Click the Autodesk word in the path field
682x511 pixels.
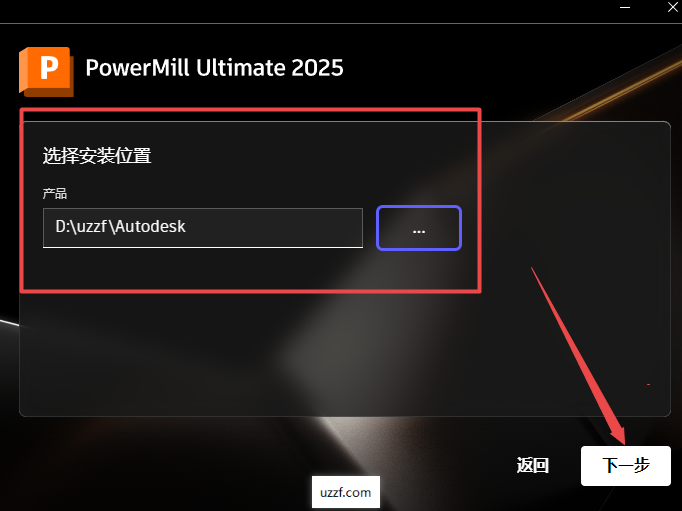click(x=150, y=226)
